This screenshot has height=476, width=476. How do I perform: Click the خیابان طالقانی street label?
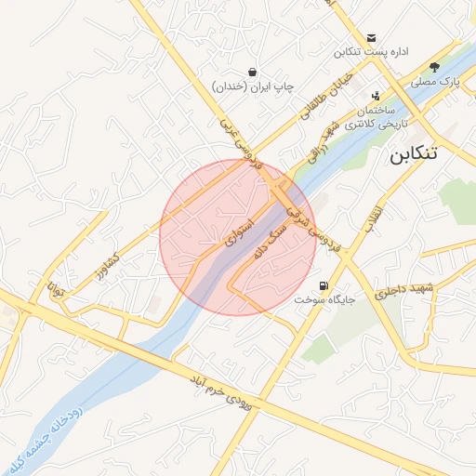point(327,96)
